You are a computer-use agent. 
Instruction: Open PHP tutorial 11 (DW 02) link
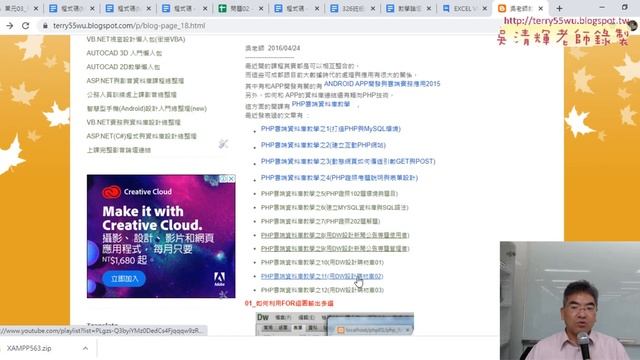coord(322,276)
